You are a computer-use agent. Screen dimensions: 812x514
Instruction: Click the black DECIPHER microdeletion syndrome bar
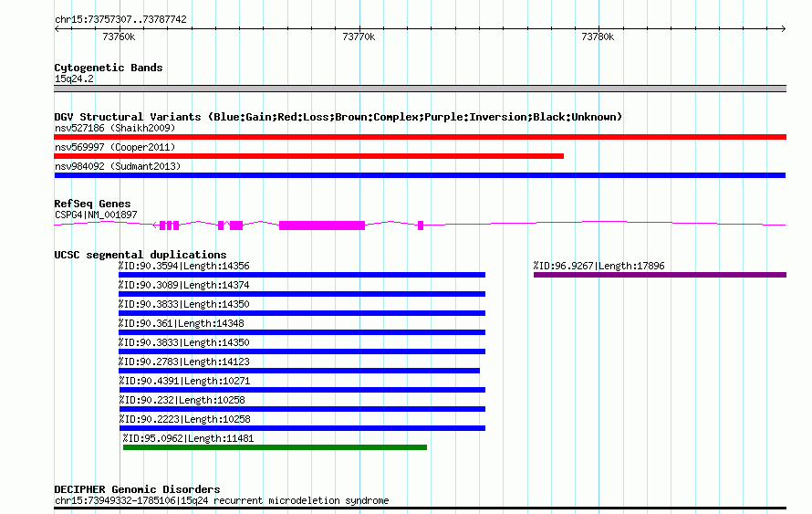tap(420, 509)
